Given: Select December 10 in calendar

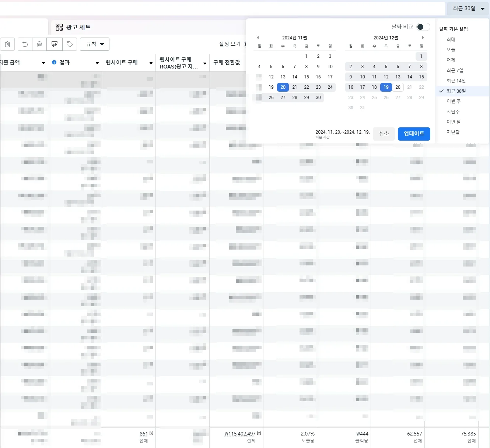Looking at the screenshot, I should [363, 77].
